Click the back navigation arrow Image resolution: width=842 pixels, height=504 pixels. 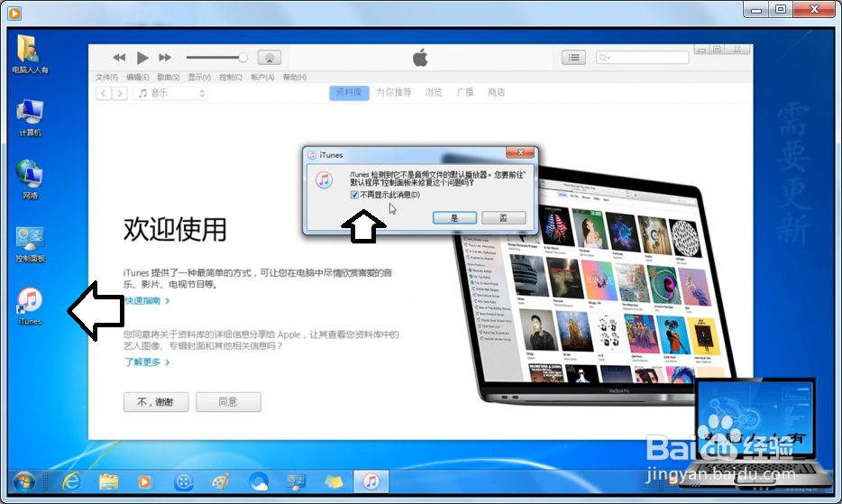tap(104, 93)
